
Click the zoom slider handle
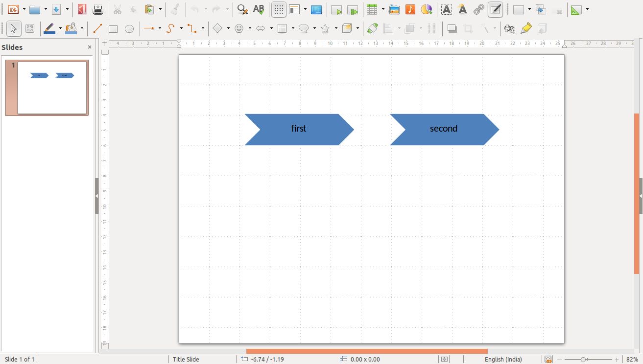583,360
